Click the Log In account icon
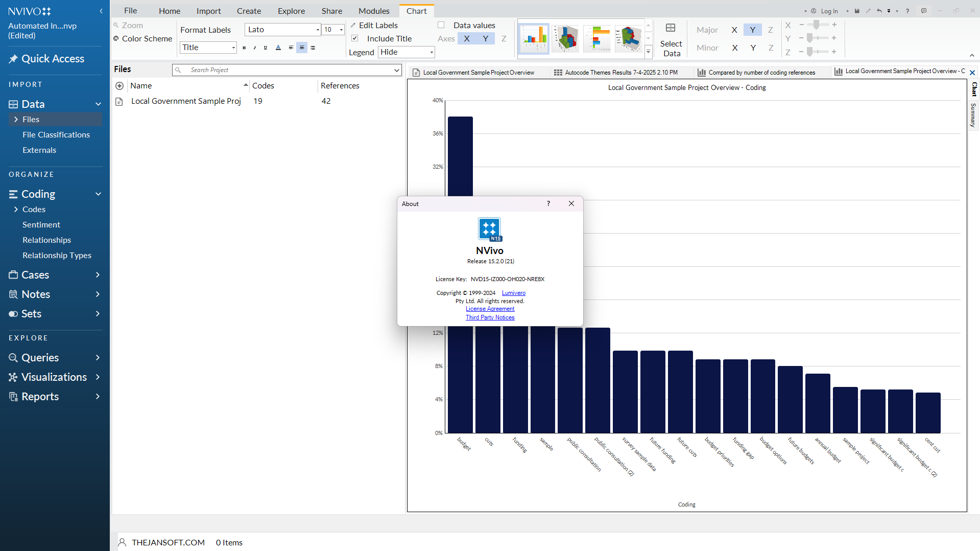The height and width of the screenshot is (551, 980). coord(814,11)
